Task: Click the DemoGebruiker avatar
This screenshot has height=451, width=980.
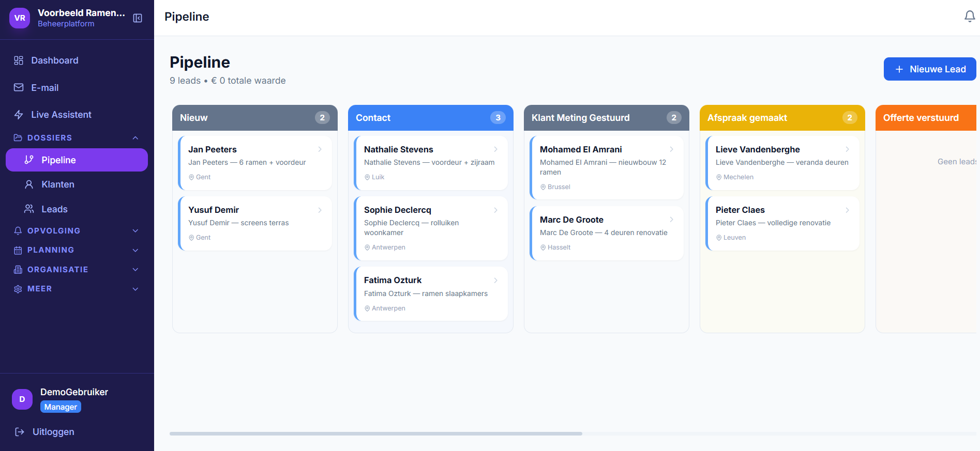Action: click(22, 399)
